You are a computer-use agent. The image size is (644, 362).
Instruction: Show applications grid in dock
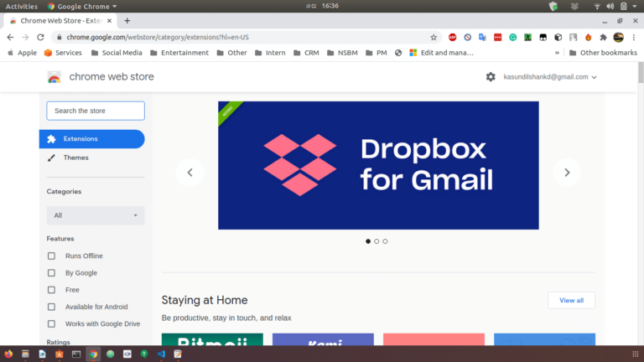pyautogui.click(x=636, y=354)
